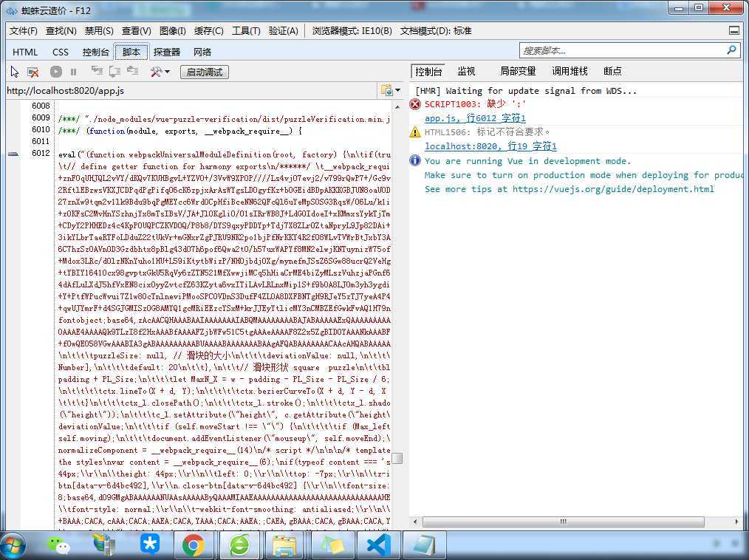749x560 pixels.
Task: Click the line 6012 margin marker
Action: (x=14, y=154)
